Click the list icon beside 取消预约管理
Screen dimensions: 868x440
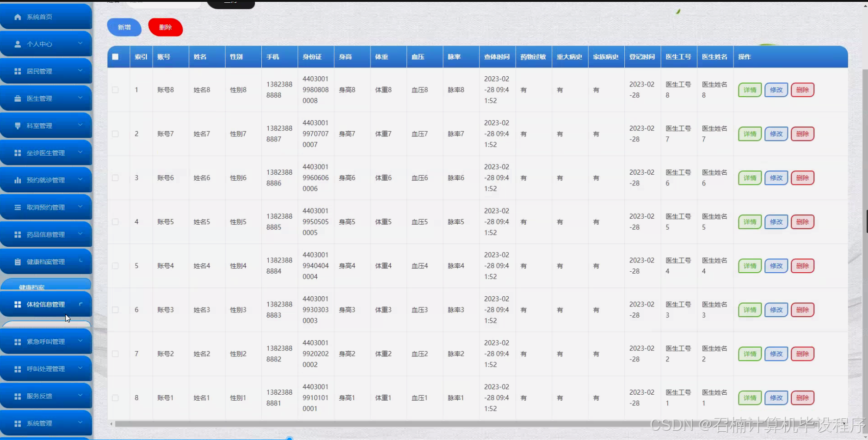coord(18,208)
